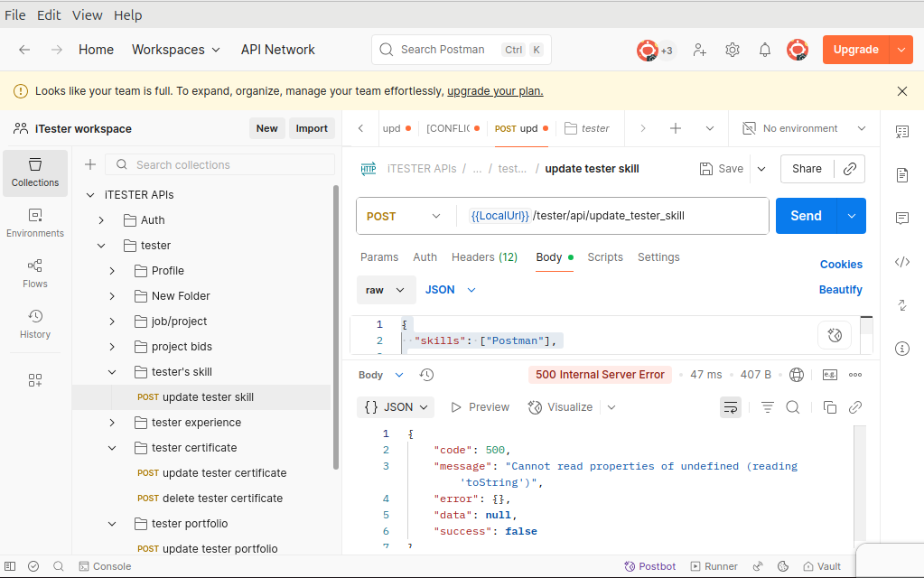The height and width of the screenshot is (578, 924).
Task: Toggle word wrap in response viewer
Action: point(730,407)
